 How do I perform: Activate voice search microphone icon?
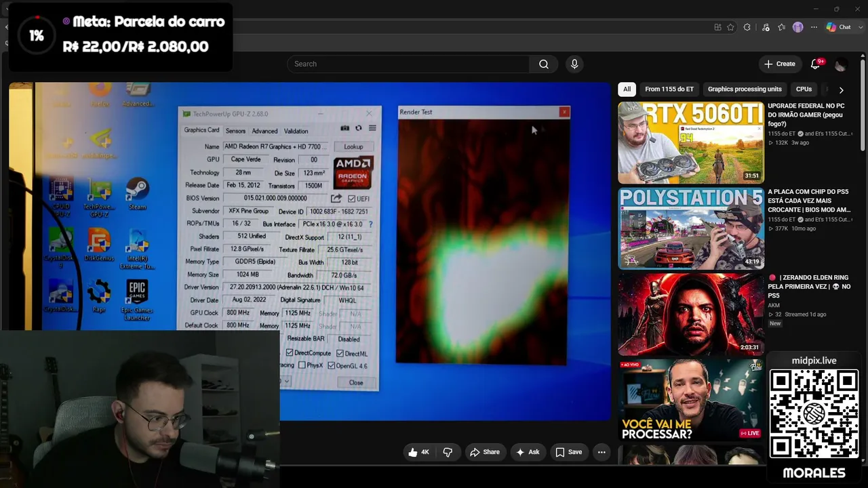pos(574,64)
